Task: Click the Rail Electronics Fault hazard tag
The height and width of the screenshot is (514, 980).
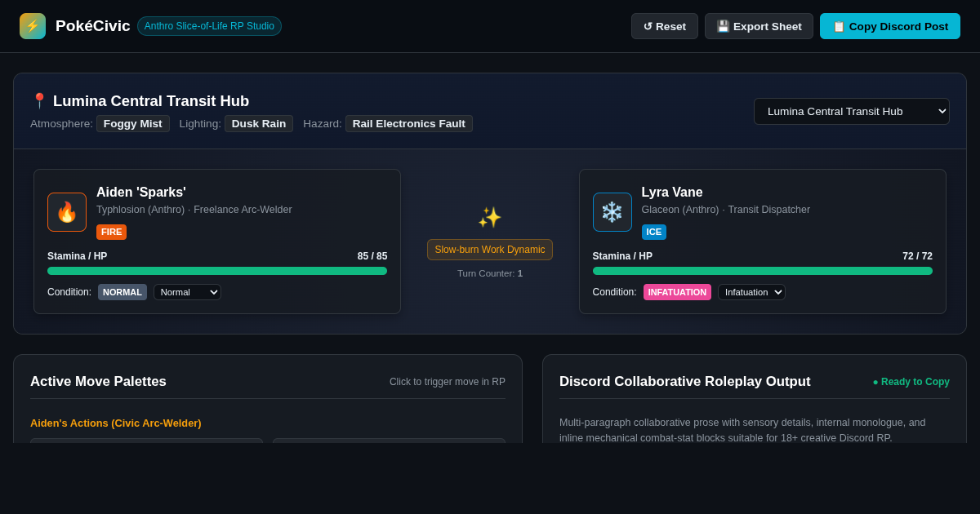Action: [x=409, y=124]
